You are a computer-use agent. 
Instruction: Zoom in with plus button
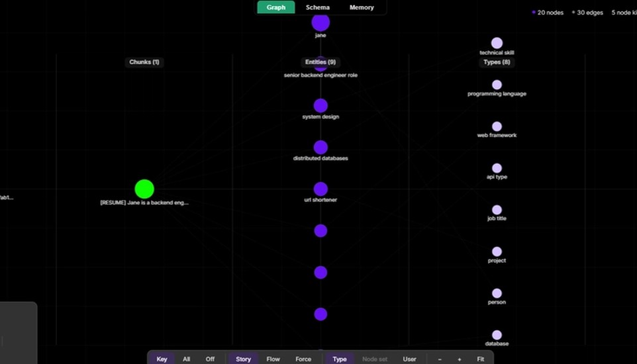(x=460, y=359)
